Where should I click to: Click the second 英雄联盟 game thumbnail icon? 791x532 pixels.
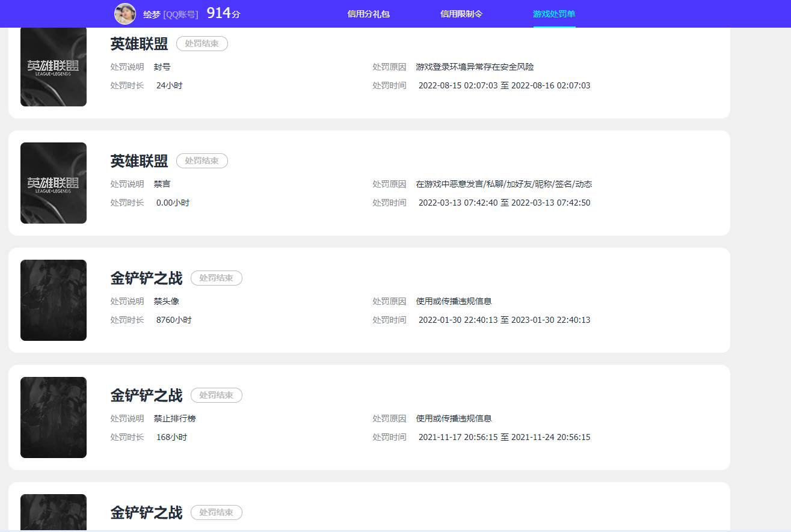(x=53, y=183)
